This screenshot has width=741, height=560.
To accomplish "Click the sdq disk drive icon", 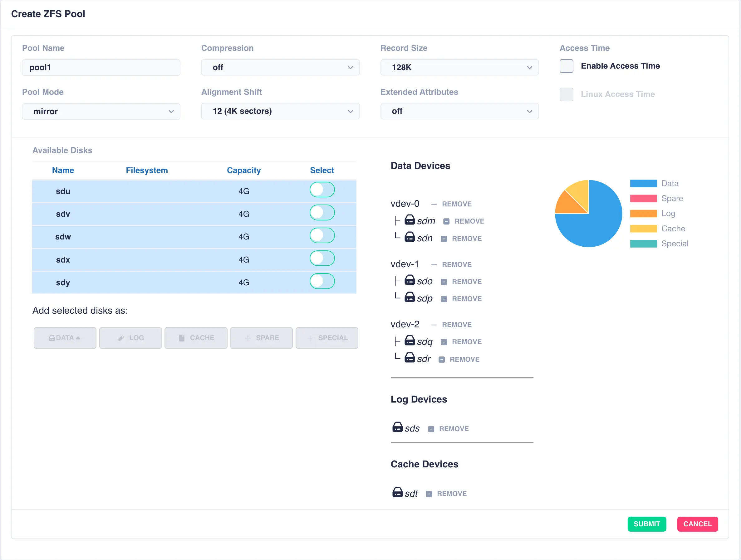I will pyautogui.click(x=409, y=341).
